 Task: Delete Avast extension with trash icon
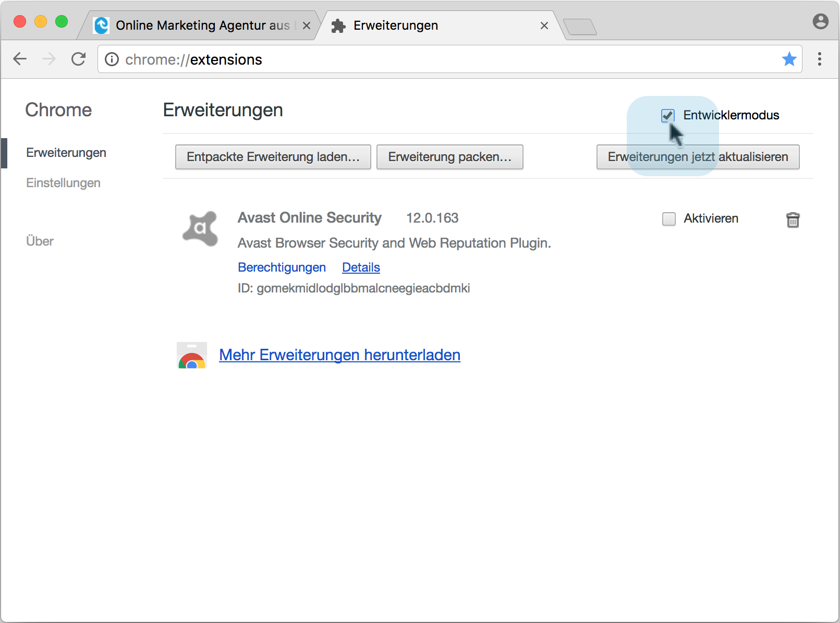coord(793,220)
